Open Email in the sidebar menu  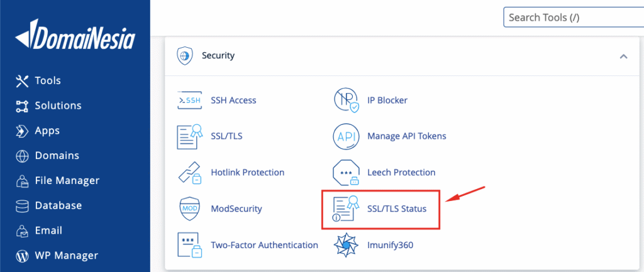pyautogui.click(x=48, y=231)
